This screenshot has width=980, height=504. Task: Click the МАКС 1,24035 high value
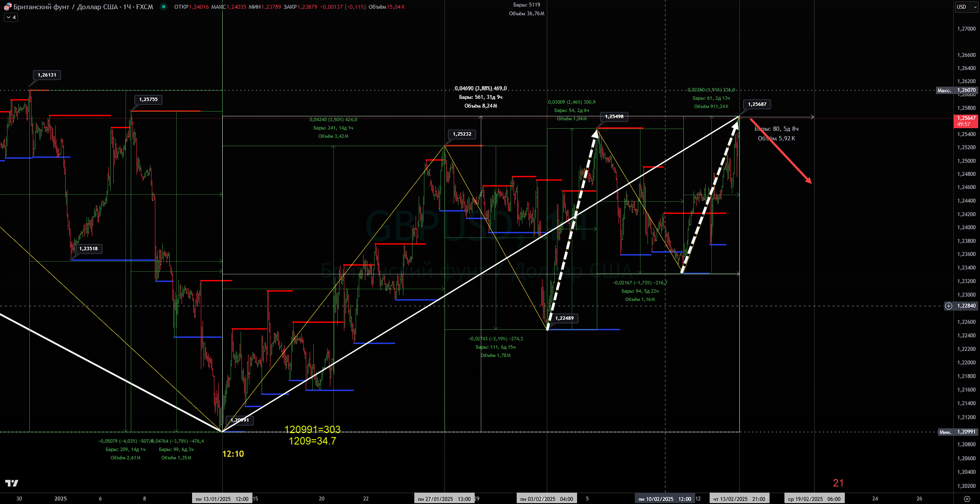229,7
